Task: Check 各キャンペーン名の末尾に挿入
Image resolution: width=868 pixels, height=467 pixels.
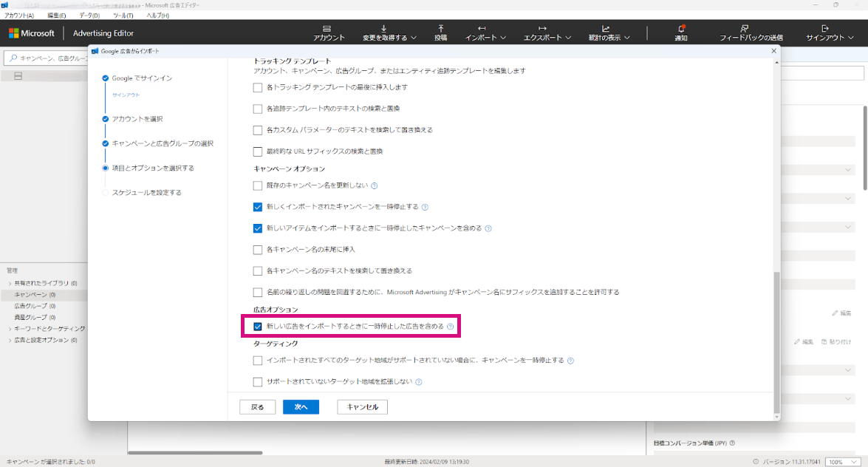Action: click(x=257, y=250)
